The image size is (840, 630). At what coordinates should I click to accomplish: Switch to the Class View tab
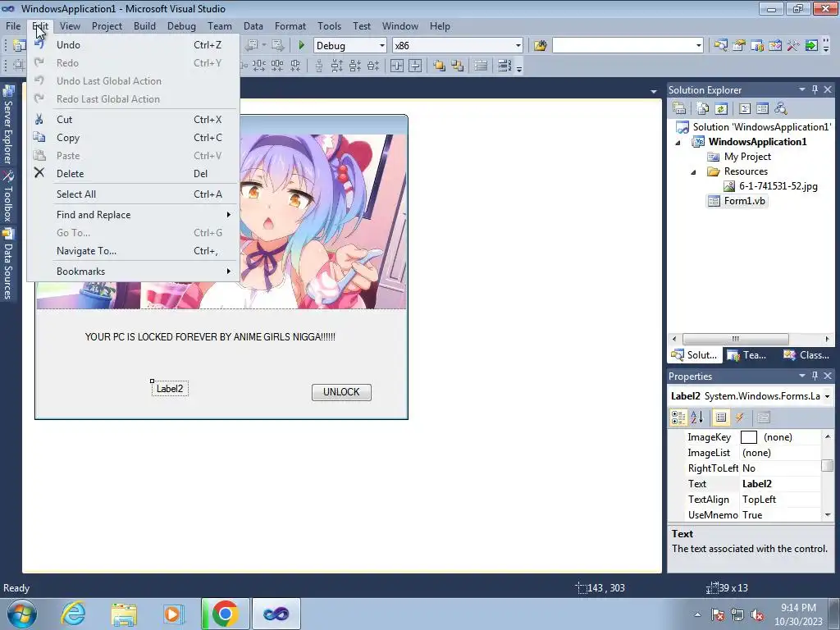click(x=807, y=355)
